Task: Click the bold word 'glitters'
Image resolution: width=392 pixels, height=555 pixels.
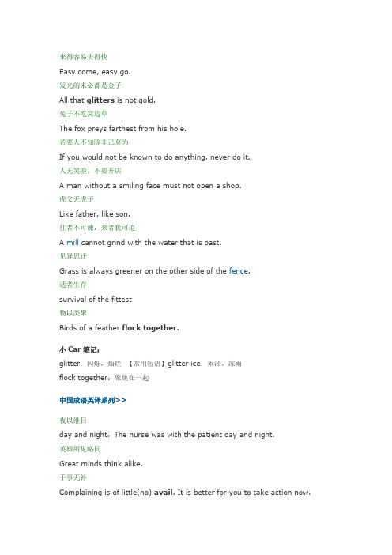Action: tap(100, 100)
